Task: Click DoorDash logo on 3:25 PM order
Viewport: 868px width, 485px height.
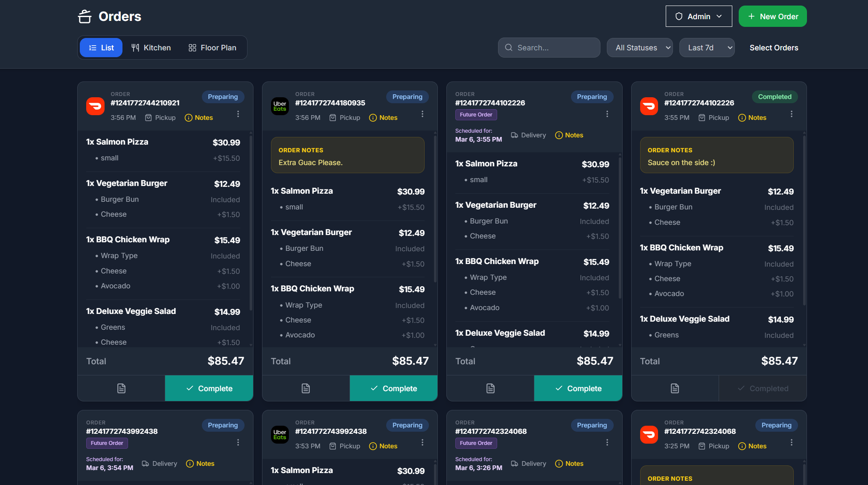Action: [649, 435]
